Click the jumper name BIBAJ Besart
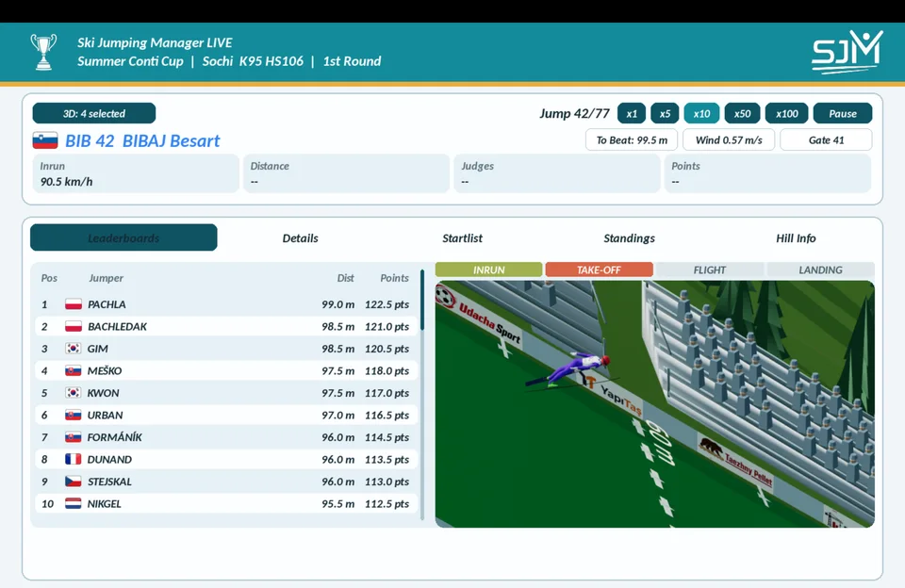Viewport: 905px width, 588px height. tap(172, 140)
